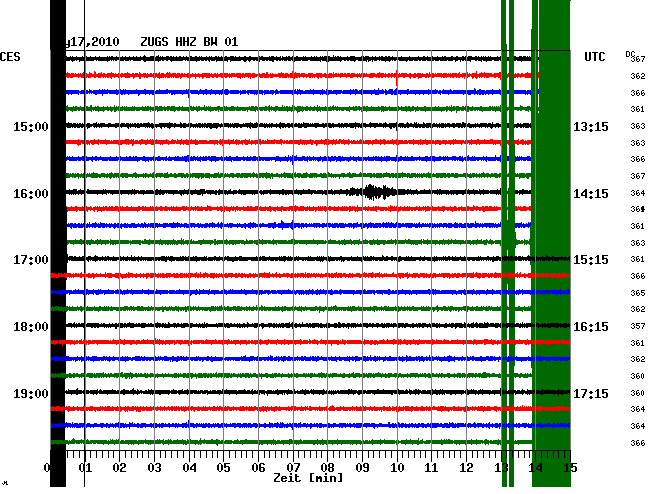Click the DC offset value '357'
The height and width of the screenshot is (494, 650).
[638, 326]
